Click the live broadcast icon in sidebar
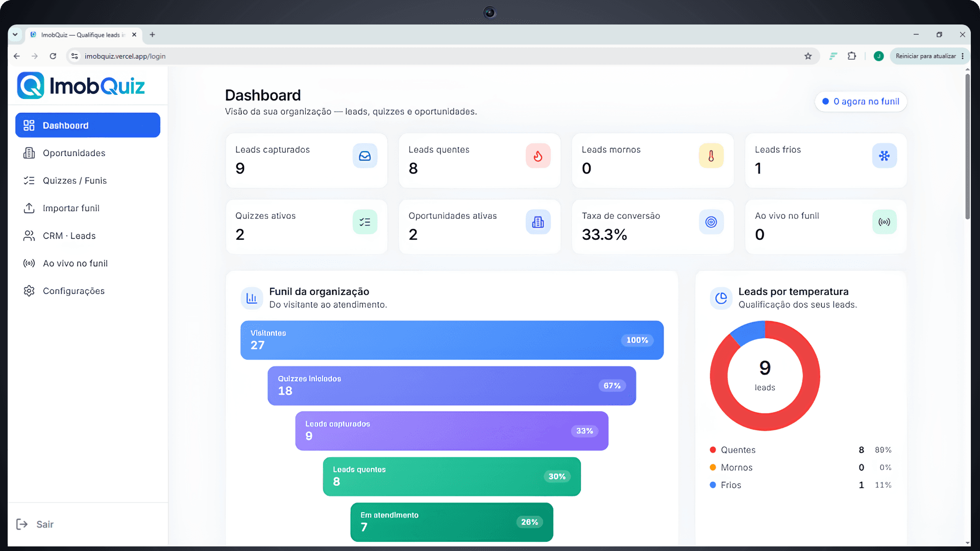The width and height of the screenshot is (980, 551). (29, 263)
